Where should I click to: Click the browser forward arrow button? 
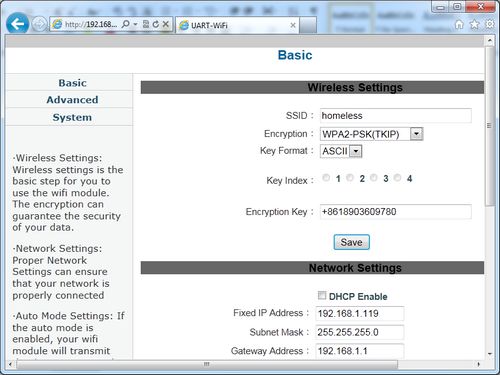click(x=39, y=24)
